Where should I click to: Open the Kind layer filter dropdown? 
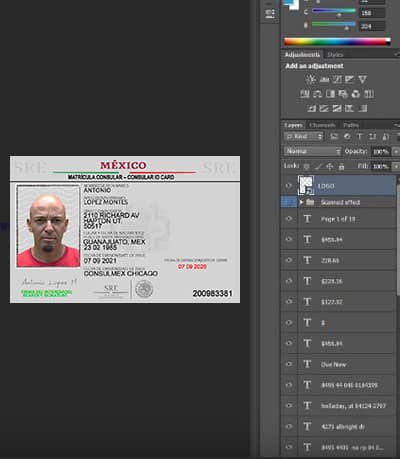(304, 136)
